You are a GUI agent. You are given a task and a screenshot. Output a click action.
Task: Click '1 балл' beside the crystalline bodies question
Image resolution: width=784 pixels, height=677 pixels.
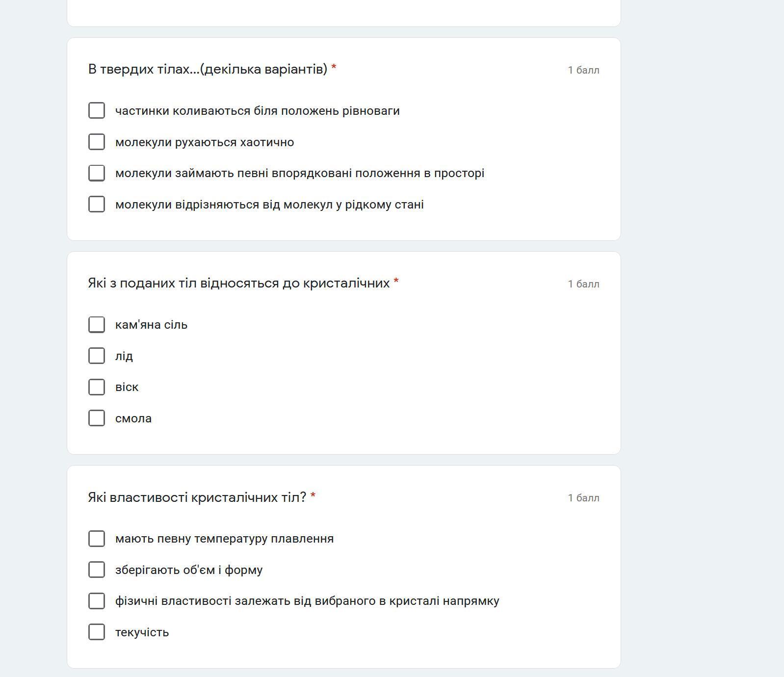click(x=583, y=284)
